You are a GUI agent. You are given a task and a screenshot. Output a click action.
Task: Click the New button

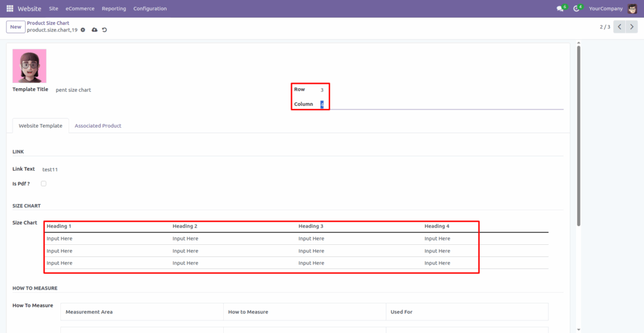pyautogui.click(x=16, y=26)
